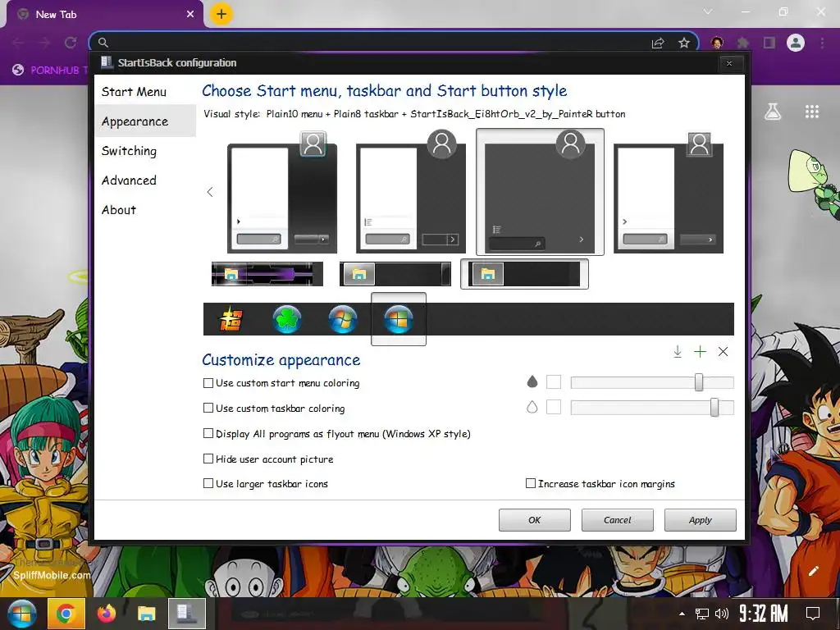
Task: Click the Chrome labs flask icon
Action: (773, 112)
